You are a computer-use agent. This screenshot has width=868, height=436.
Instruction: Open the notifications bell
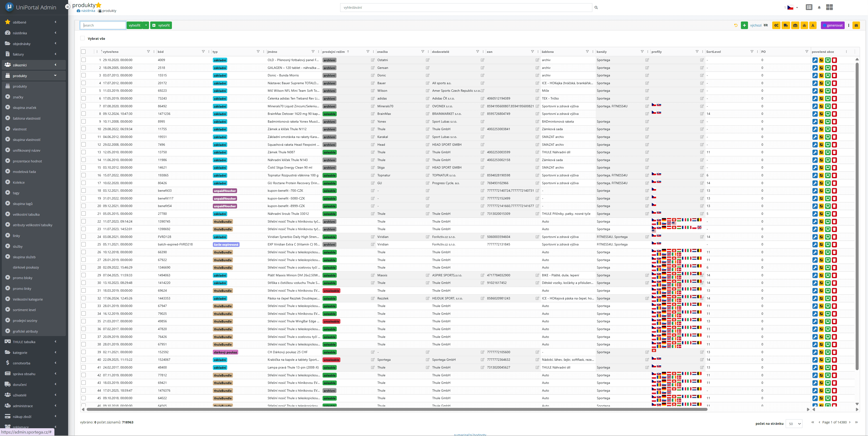[819, 7]
